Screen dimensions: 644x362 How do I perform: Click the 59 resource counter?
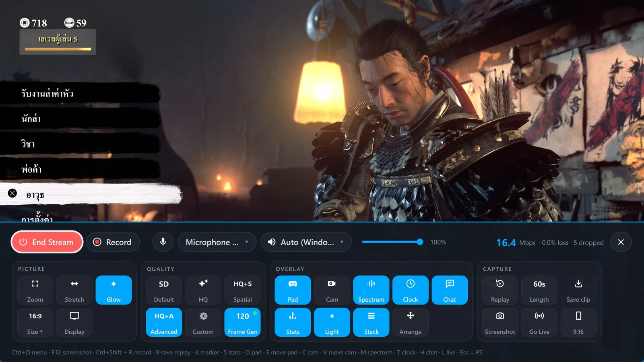click(76, 23)
